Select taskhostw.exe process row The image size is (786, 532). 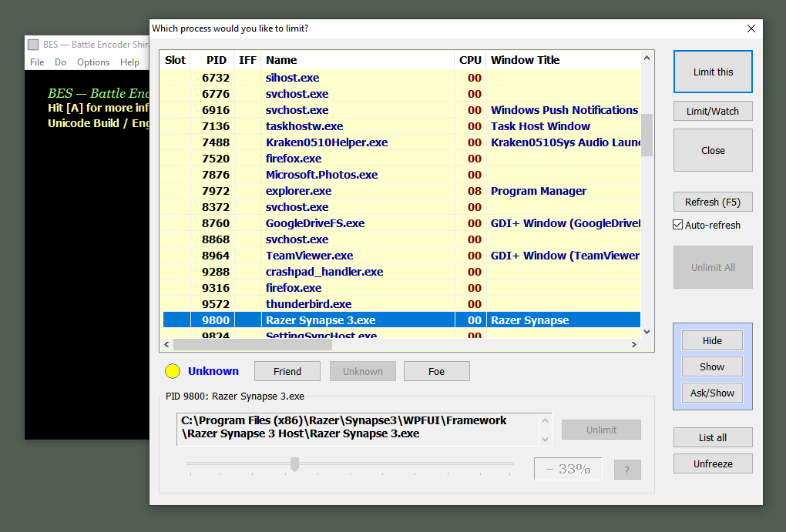click(x=401, y=126)
